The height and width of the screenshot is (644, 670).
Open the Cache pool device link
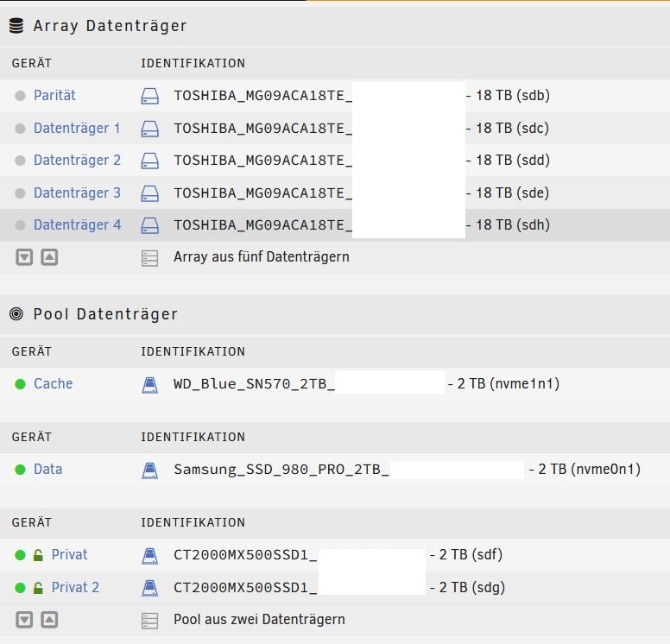coord(54,384)
